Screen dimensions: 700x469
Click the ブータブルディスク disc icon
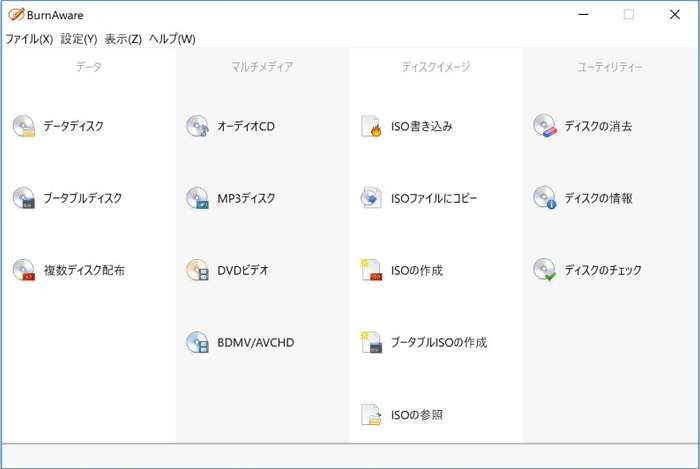coord(24,198)
